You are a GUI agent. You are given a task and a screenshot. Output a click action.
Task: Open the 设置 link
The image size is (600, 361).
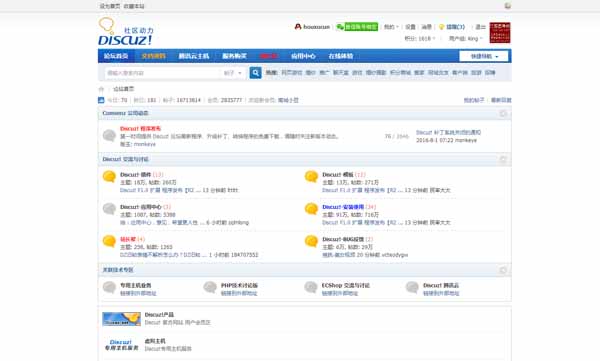coord(410,27)
